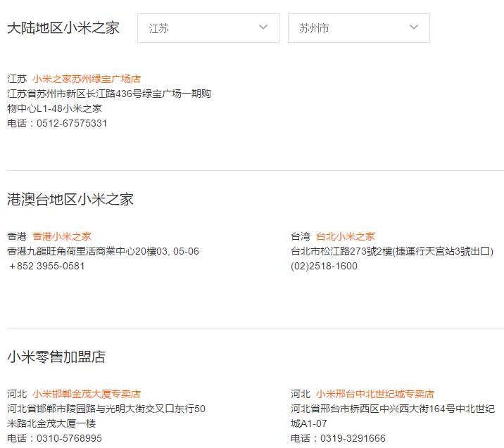The width and height of the screenshot is (504, 448).
Task: Select the phone number 0512-67575331
Action: tap(72, 123)
